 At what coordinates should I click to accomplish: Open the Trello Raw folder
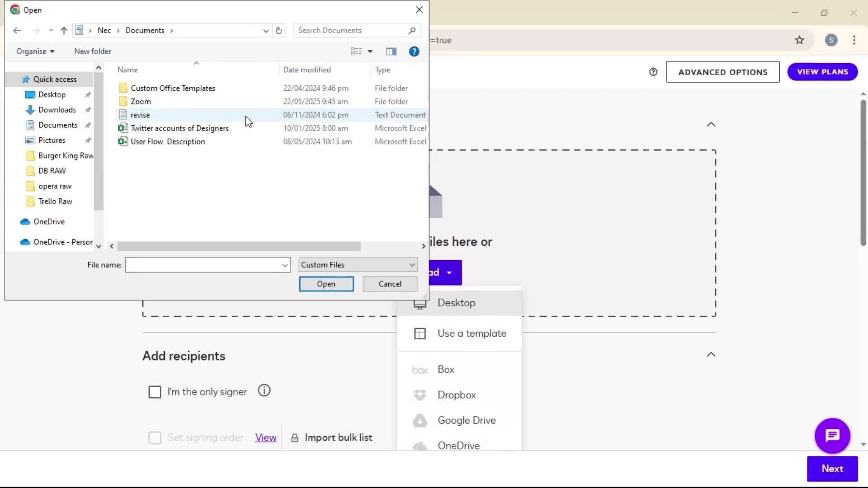(x=55, y=202)
